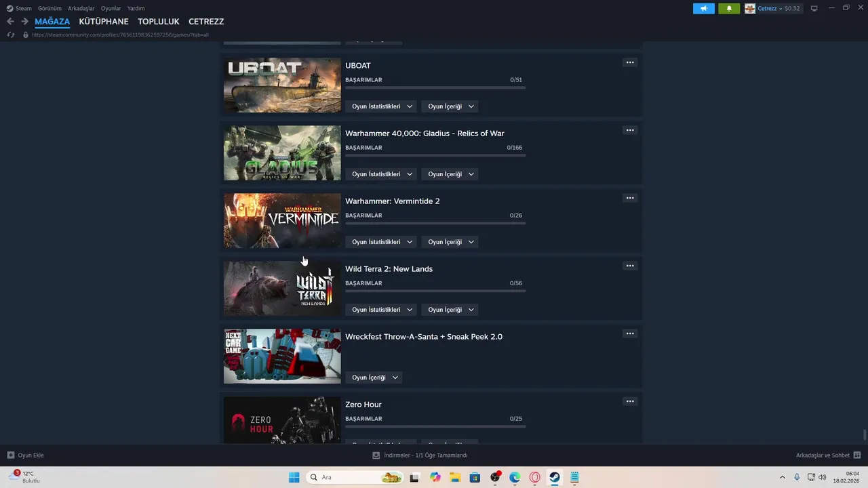Image resolution: width=868 pixels, height=488 pixels.
Task: Open Wreckfest Throw-A-Santa + Sneak Peek title
Action: coord(424,337)
